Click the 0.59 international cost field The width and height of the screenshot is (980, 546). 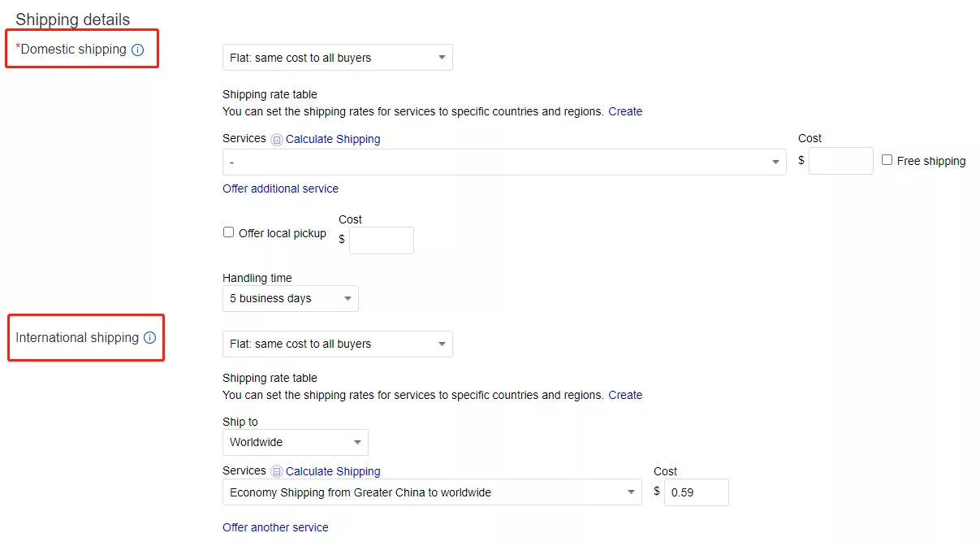[696, 492]
